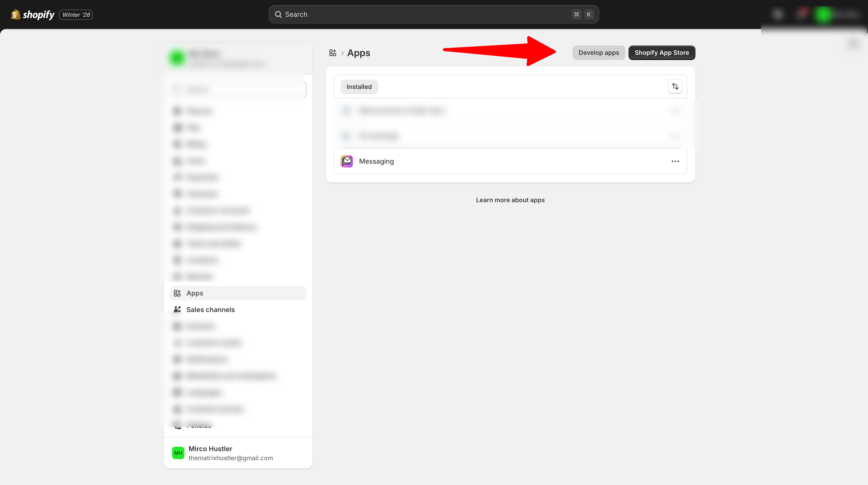The width and height of the screenshot is (868, 485).
Task: Click the magnifier icon in search bar
Action: pos(278,14)
